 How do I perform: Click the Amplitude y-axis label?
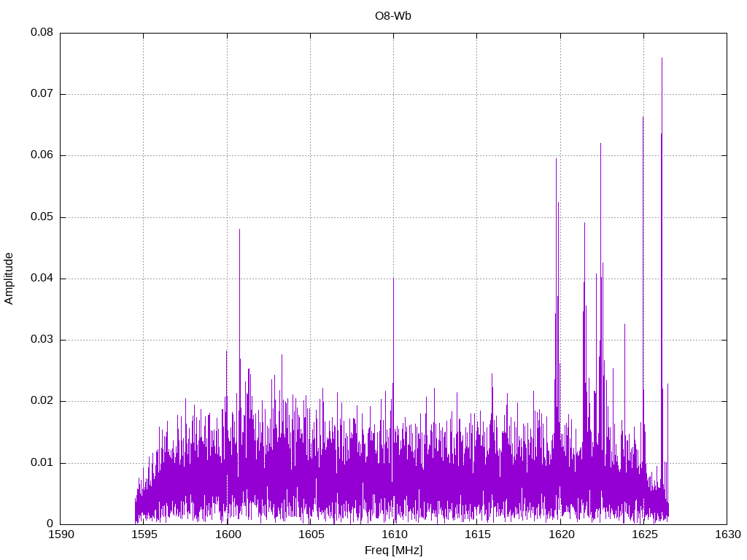pos(9,278)
